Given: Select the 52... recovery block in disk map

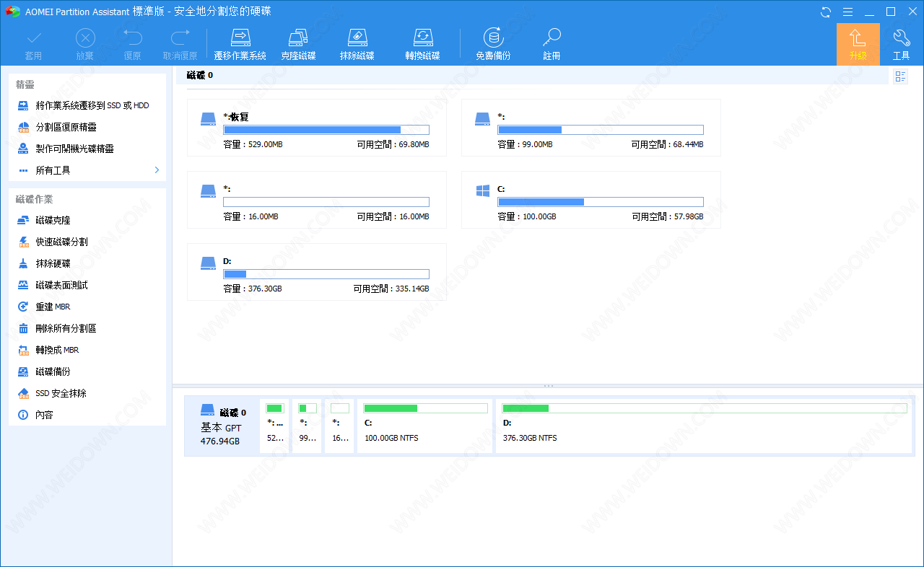Looking at the screenshot, I should click(274, 426).
